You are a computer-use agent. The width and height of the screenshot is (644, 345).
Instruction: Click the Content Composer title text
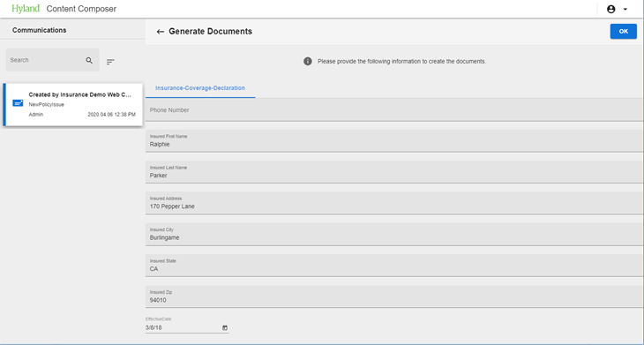point(81,9)
